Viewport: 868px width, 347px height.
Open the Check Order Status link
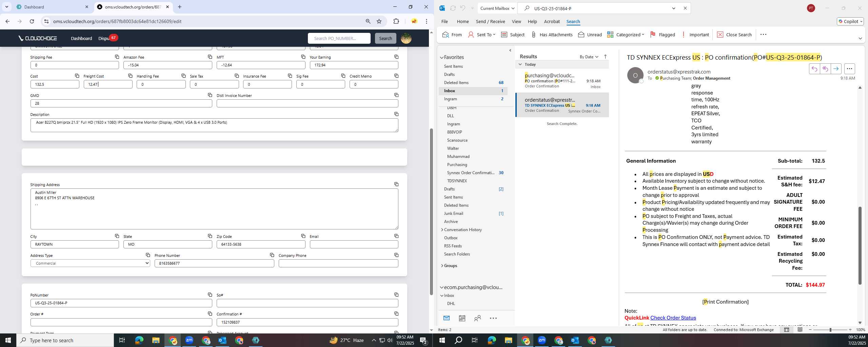673,318
